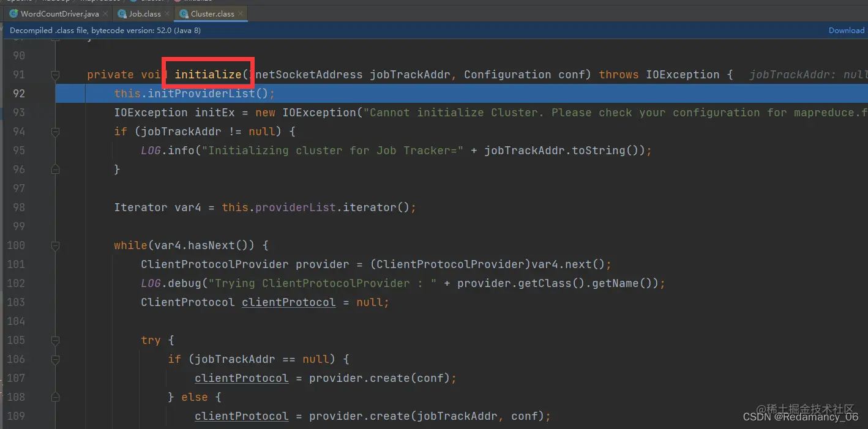Click provider.create(jobTrackAddr, conf) on line 109
The width and height of the screenshot is (868, 429).
pos(427,416)
